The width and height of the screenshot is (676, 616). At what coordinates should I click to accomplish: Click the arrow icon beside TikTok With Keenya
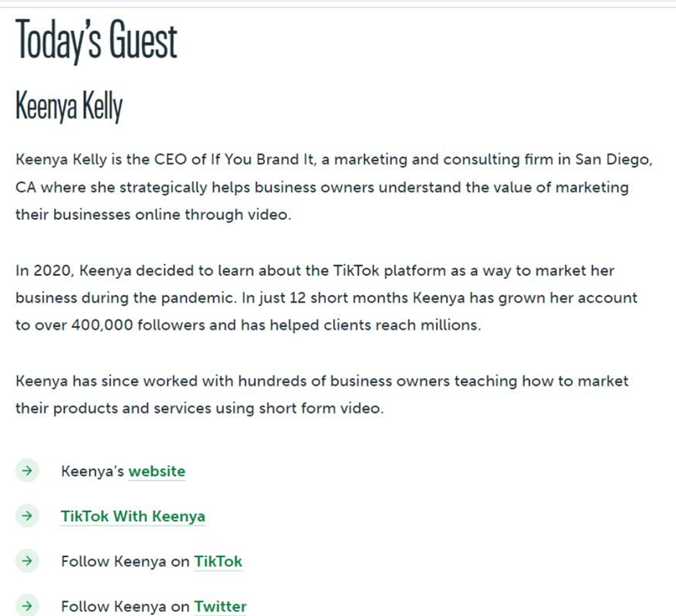pyautogui.click(x=27, y=515)
